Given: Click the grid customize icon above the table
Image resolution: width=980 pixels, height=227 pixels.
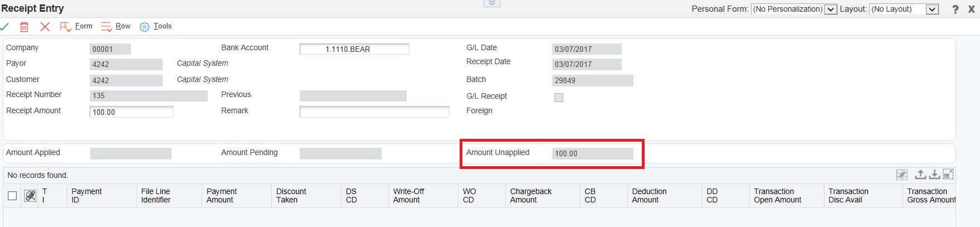Looking at the screenshot, I should (x=902, y=175).
